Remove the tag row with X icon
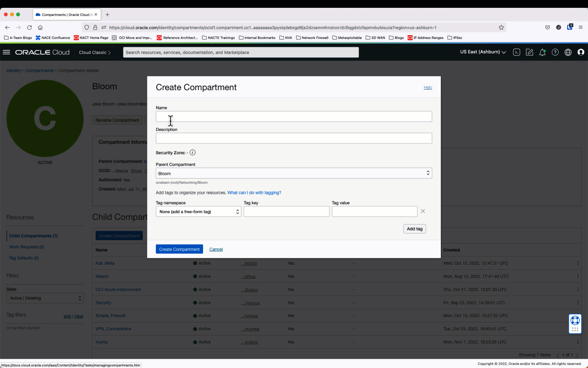This screenshot has width=588, height=368. 423,211
